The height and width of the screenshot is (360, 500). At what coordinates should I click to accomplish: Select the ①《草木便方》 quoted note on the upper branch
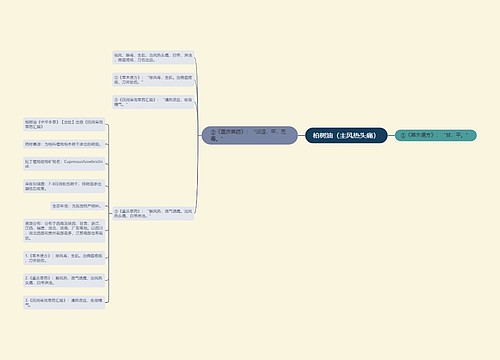pyautogui.click(x=153, y=80)
